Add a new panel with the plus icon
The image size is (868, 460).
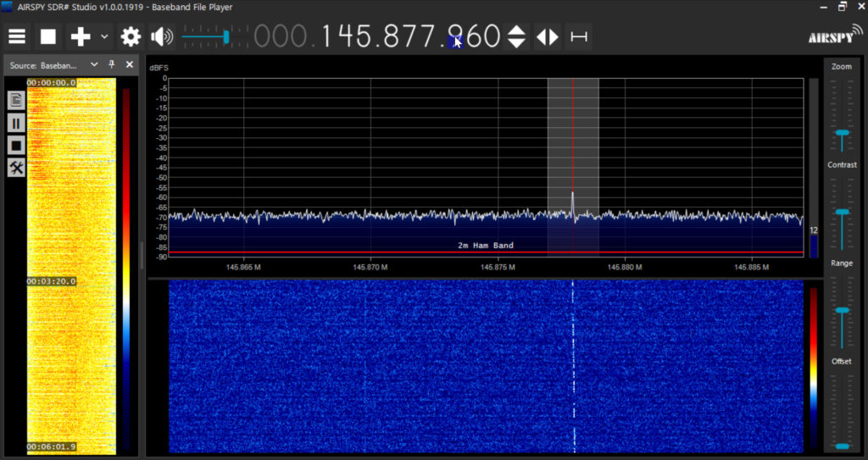(81, 36)
